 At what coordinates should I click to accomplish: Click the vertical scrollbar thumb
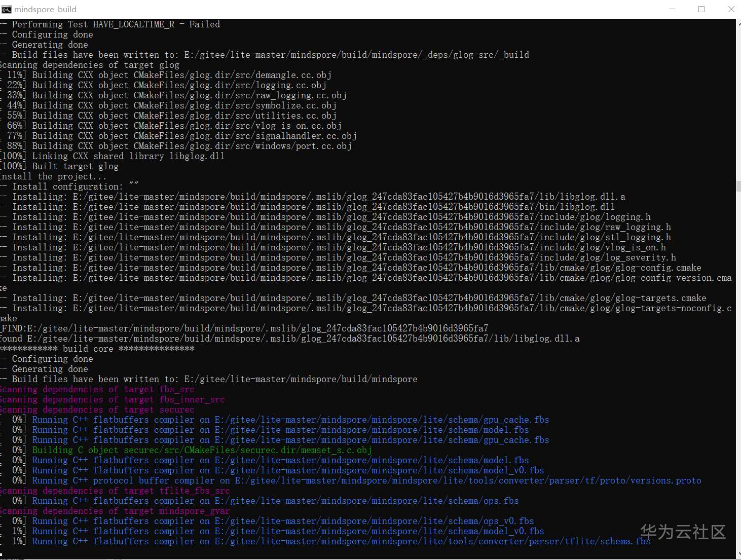click(738, 186)
